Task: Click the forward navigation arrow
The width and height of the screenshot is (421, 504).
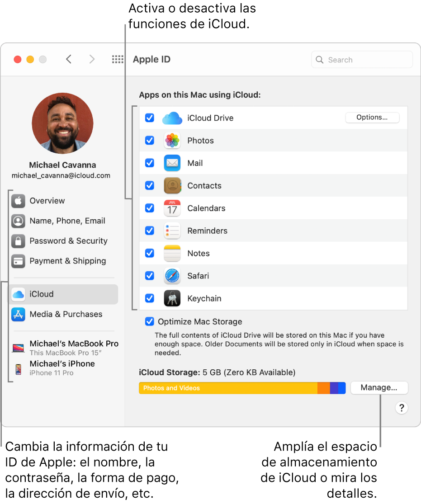Action: tap(92, 59)
